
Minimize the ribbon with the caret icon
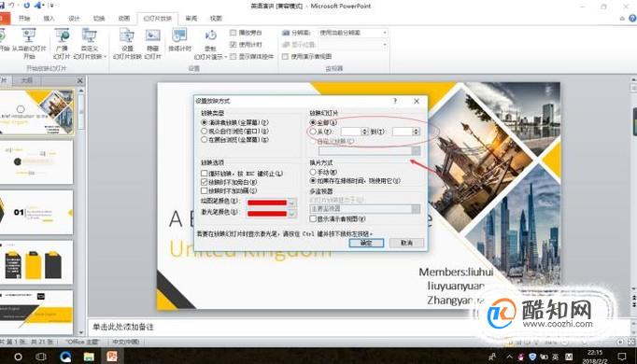point(622,19)
